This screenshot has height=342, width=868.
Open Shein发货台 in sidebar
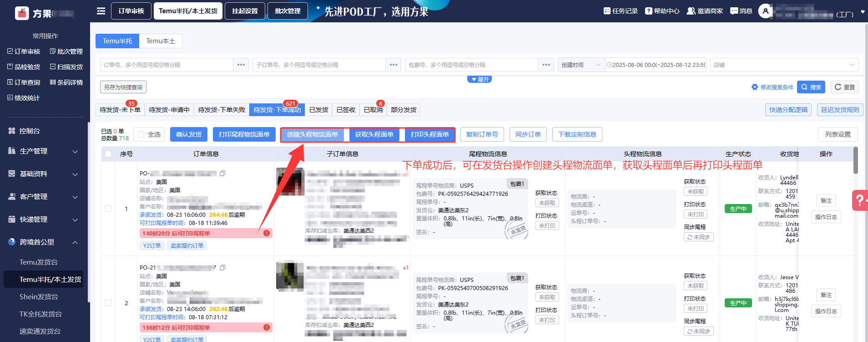pyautogui.click(x=39, y=297)
